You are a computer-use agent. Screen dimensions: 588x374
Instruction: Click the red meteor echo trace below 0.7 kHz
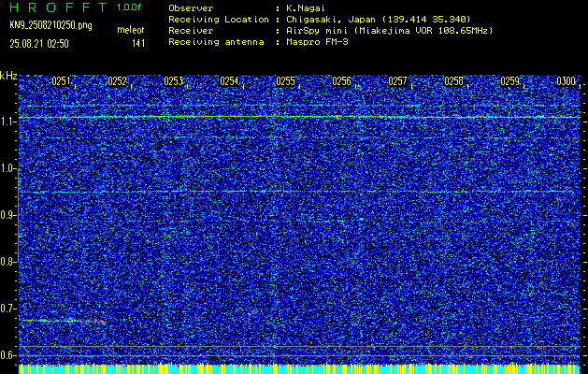pos(92,322)
